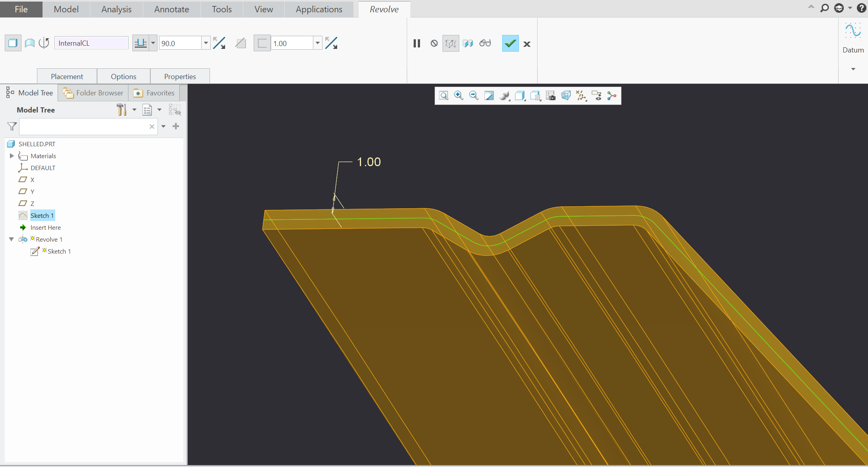This screenshot has width=868, height=467.
Task: Click the glasses verify preview icon
Action: (x=485, y=43)
